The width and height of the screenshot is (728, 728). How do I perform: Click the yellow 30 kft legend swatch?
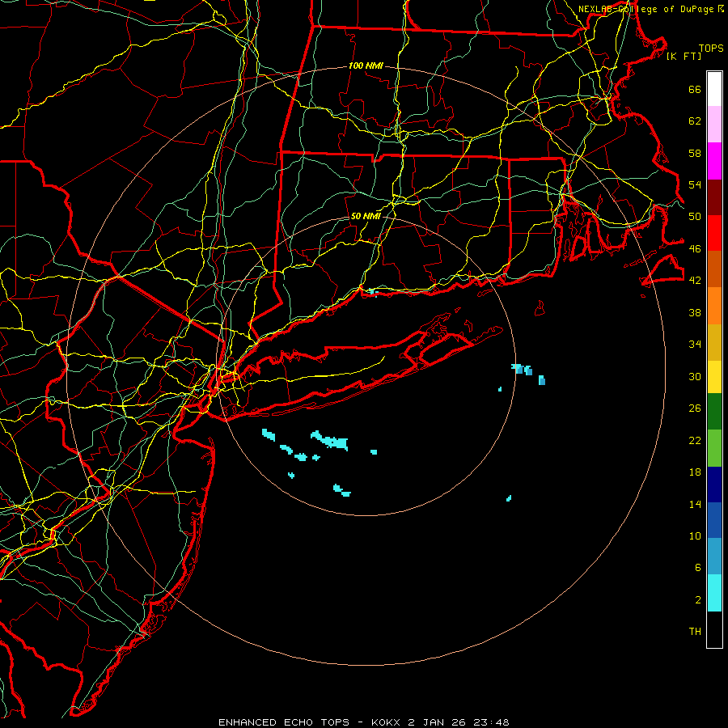tap(714, 377)
